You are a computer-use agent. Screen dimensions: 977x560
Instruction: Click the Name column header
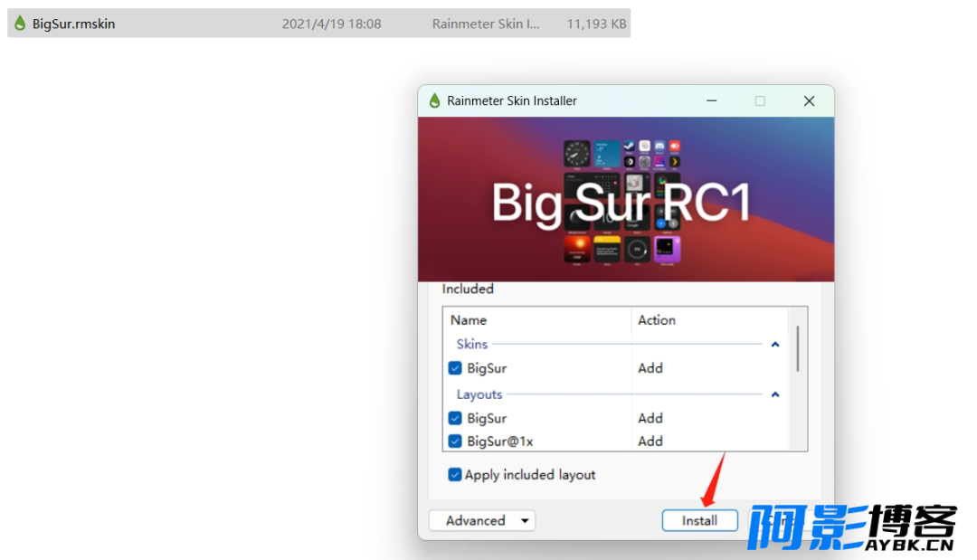[x=469, y=320]
